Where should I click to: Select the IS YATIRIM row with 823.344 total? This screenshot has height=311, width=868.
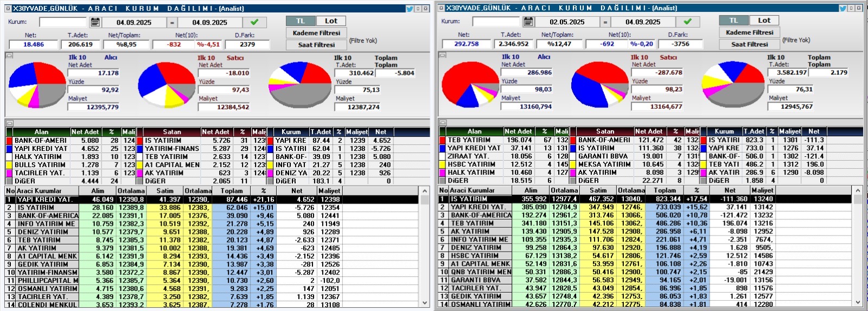(645, 199)
